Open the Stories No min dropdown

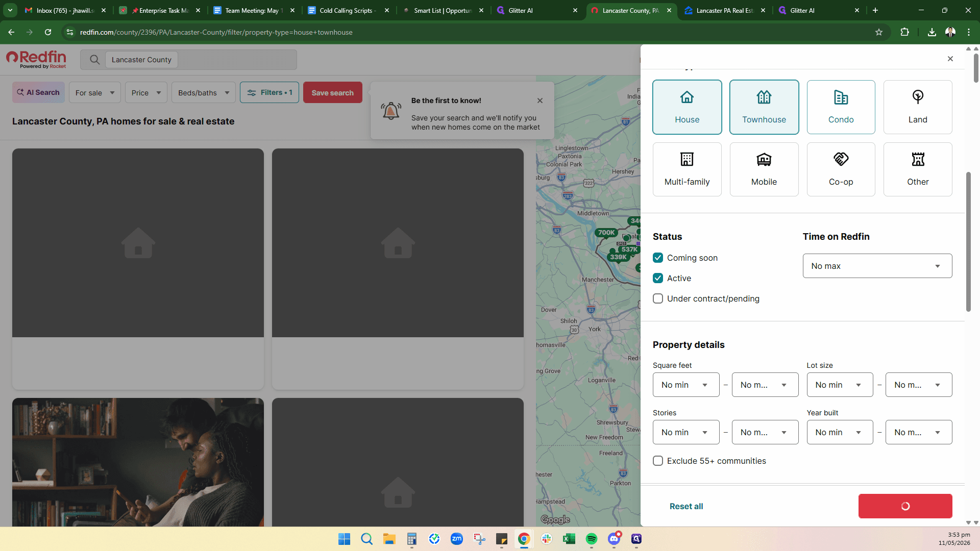pyautogui.click(x=686, y=432)
